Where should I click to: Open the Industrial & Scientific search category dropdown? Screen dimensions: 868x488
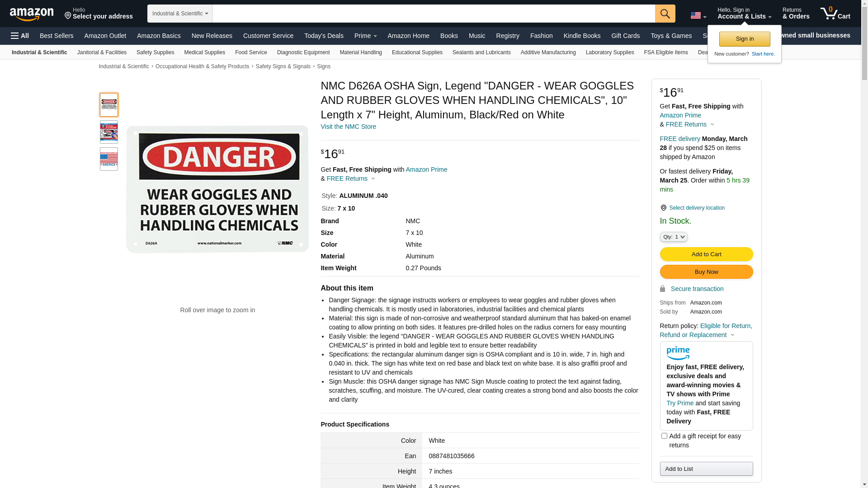pyautogui.click(x=180, y=14)
